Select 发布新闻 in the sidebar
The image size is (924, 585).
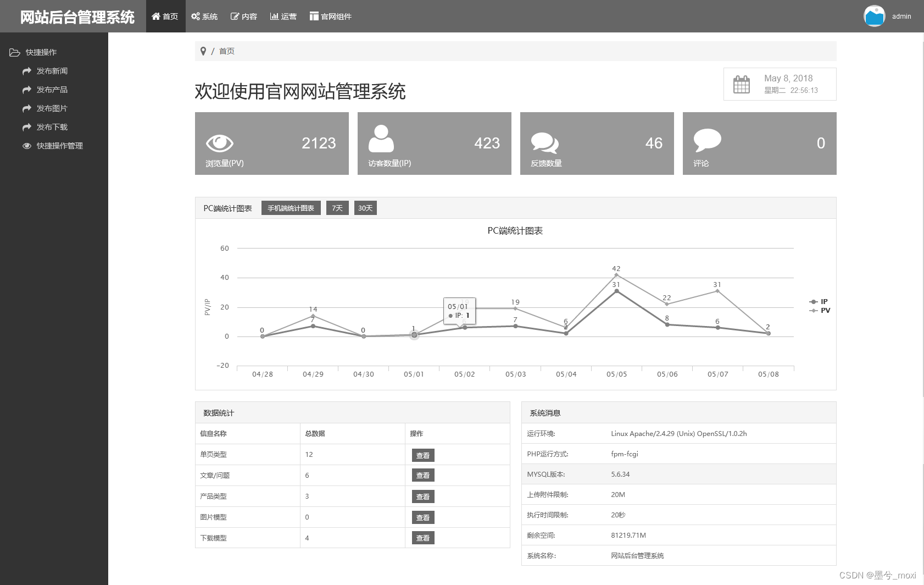[x=52, y=71]
